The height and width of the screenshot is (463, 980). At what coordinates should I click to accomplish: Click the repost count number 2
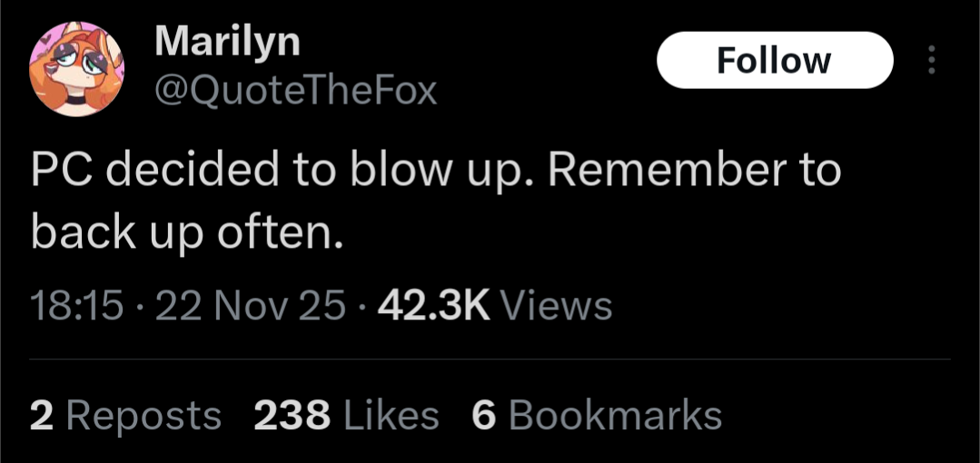[42, 416]
